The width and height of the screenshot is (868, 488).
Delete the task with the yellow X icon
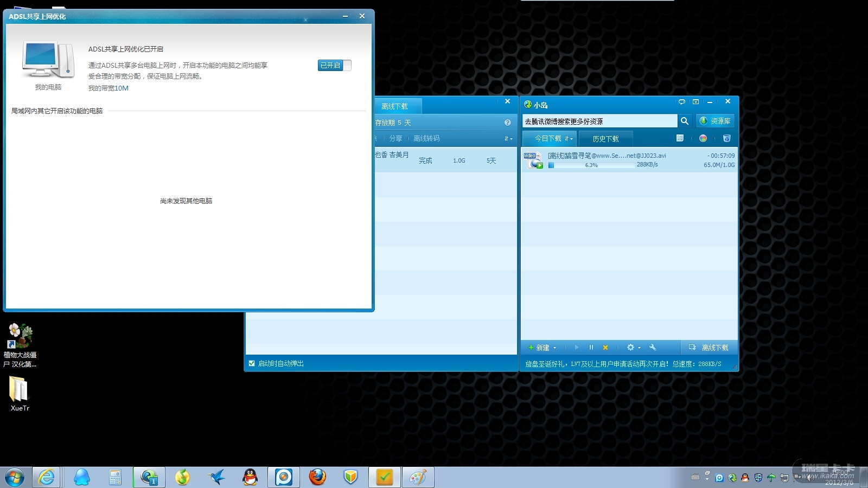pyautogui.click(x=605, y=348)
